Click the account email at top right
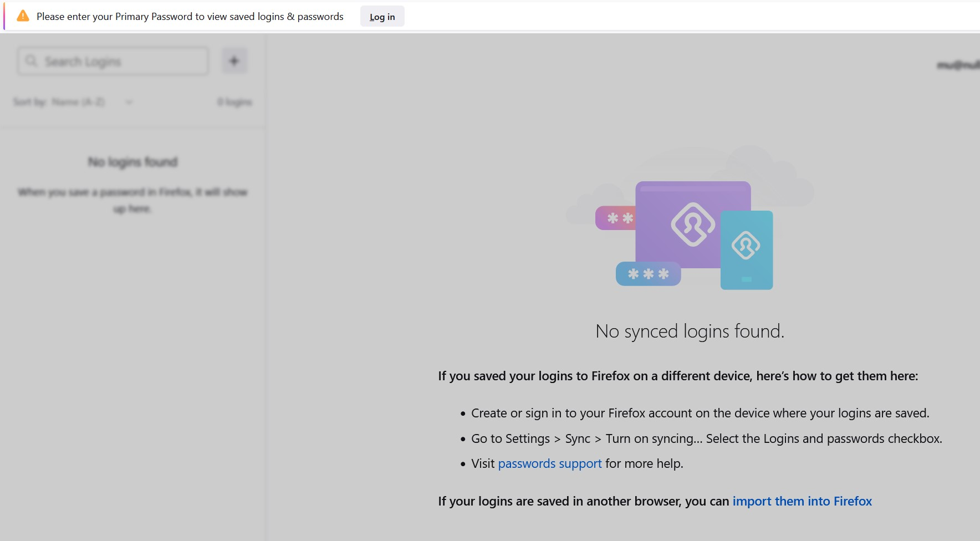 point(958,65)
